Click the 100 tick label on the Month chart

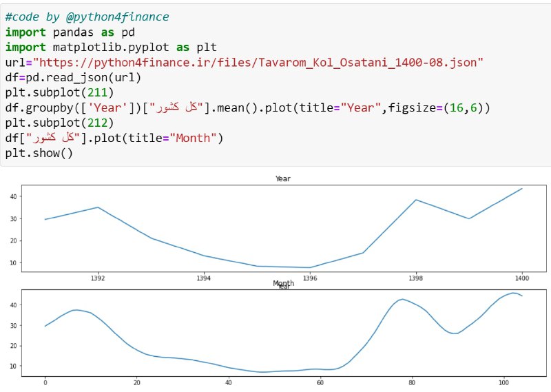tap(503, 382)
